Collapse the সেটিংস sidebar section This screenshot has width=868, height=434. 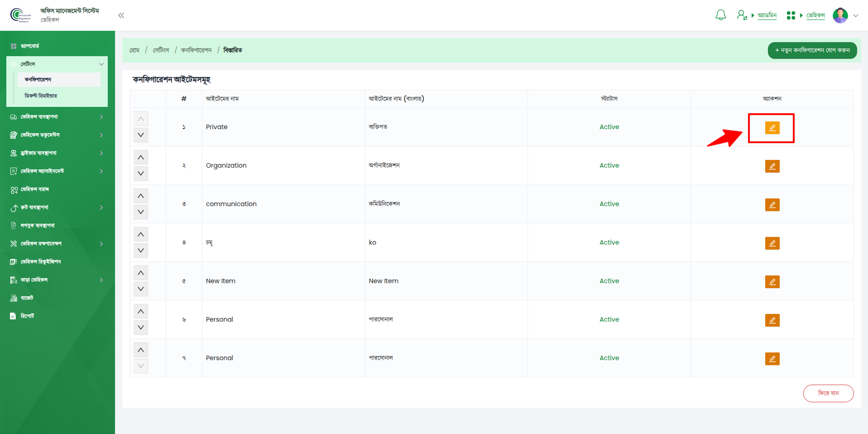(x=101, y=64)
